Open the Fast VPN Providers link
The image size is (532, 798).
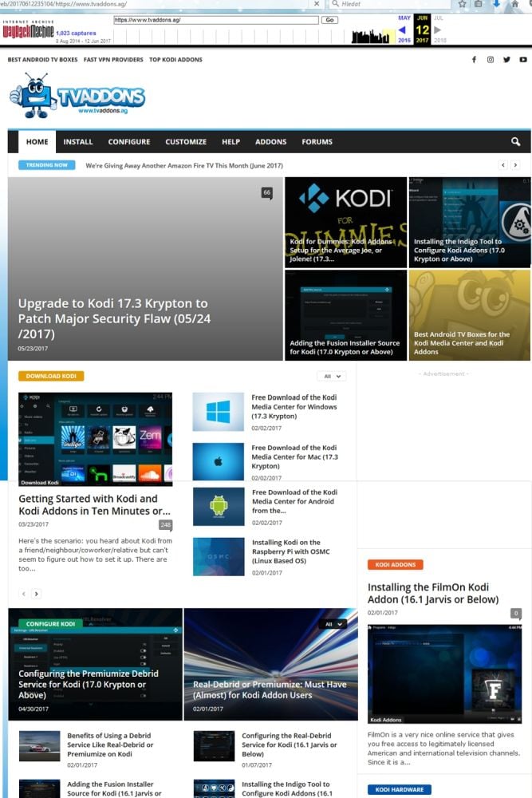click(x=113, y=60)
